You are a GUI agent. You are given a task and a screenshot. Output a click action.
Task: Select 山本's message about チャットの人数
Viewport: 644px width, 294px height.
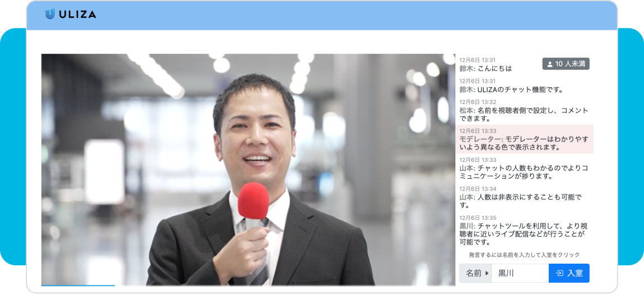(x=524, y=172)
